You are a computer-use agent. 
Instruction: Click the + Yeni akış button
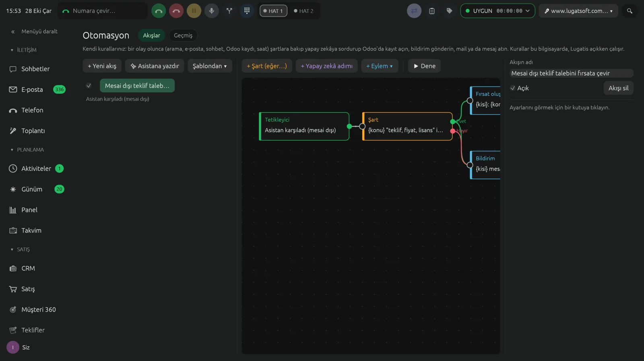pyautogui.click(x=102, y=66)
